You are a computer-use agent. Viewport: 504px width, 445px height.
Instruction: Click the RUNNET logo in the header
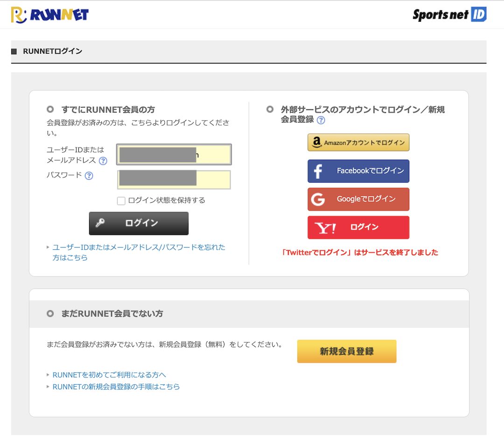[x=49, y=15]
